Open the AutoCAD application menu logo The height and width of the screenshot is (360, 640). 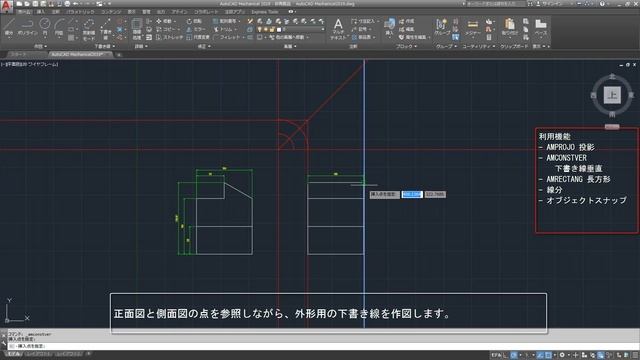[6, 6]
